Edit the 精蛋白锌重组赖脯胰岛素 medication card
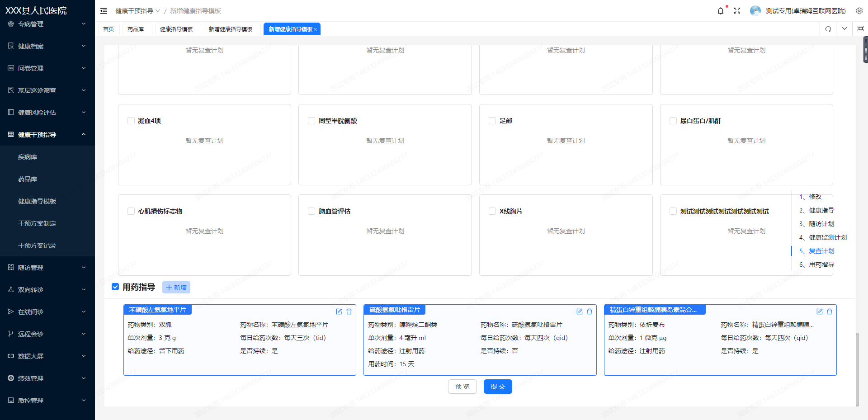The width and height of the screenshot is (868, 420). [819, 311]
